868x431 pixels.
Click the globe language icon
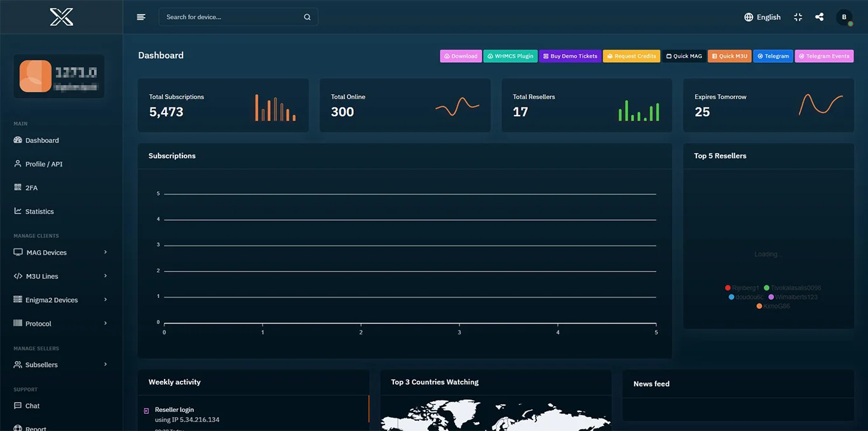[x=749, y=17]
